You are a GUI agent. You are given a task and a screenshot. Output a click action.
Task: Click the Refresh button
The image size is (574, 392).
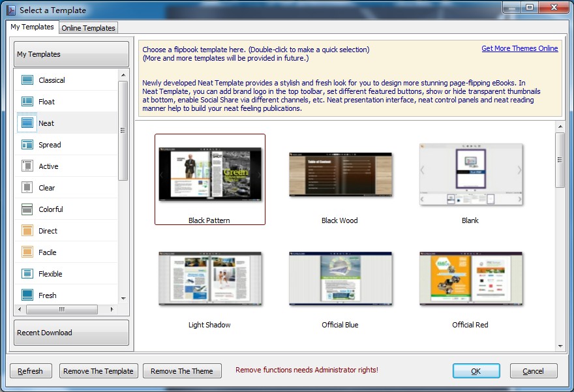point(30,371)
